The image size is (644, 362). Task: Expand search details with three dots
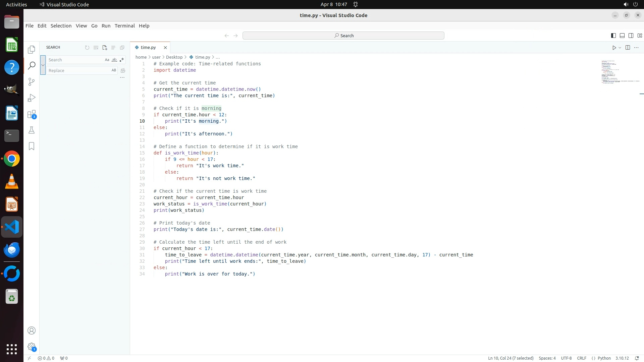[x=122, y=77]
